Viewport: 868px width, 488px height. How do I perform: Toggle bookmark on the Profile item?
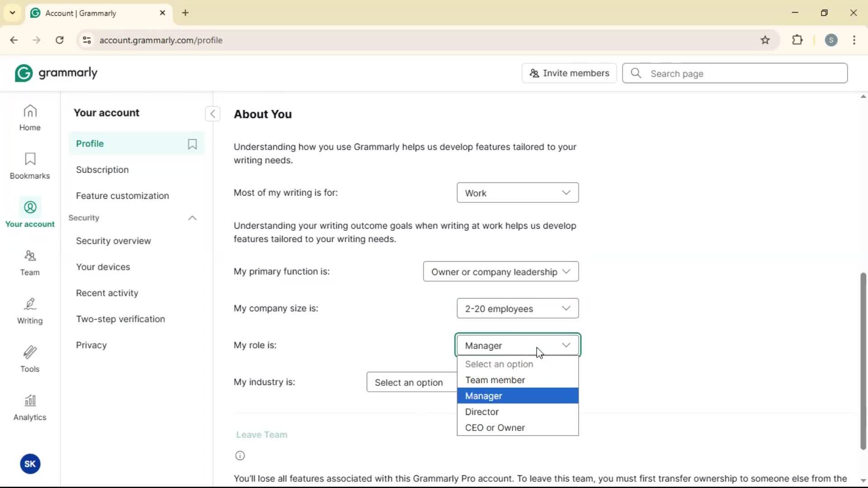[x=192, y=144]
